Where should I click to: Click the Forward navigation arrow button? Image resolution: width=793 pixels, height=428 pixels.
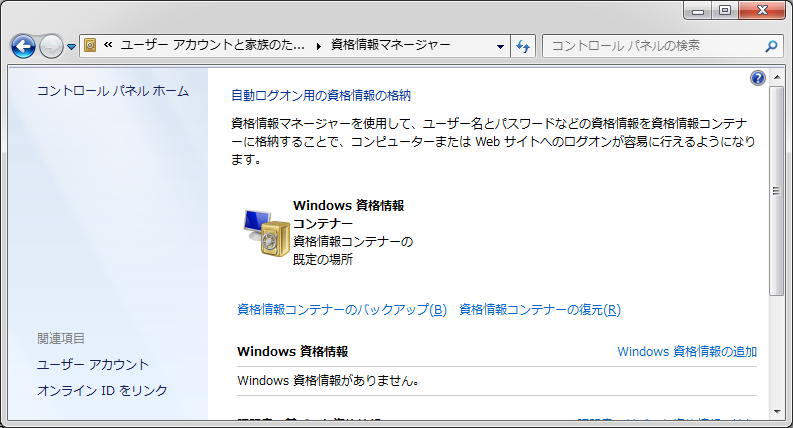pyautogui.click(x=51, y=46)
